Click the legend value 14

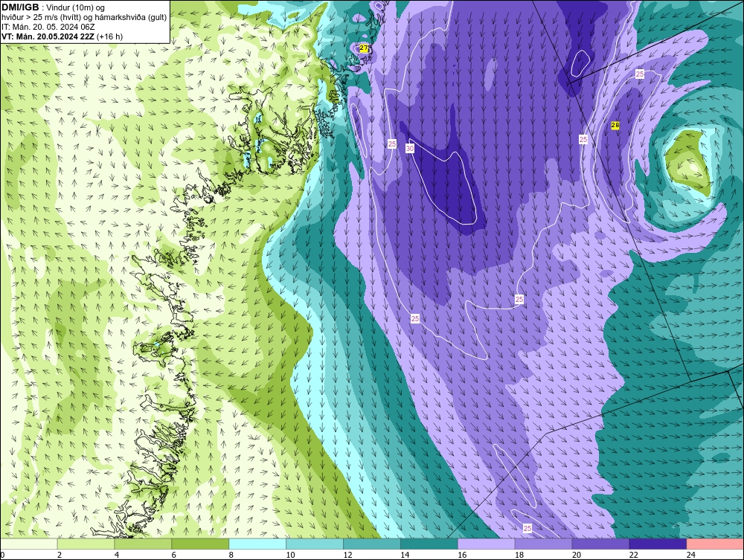(405, 555)
